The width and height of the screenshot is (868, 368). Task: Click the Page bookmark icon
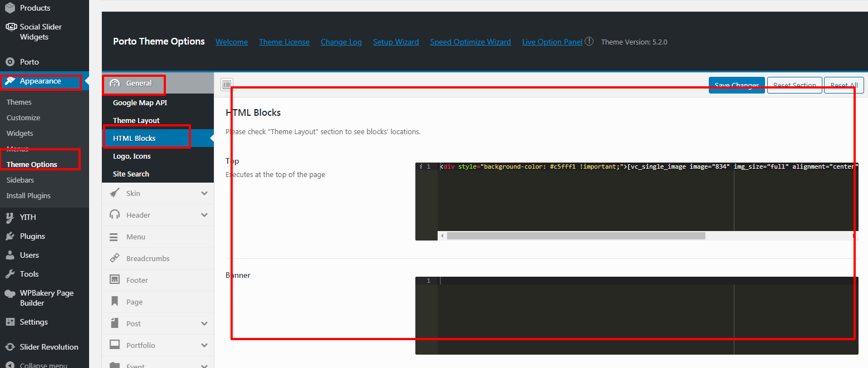115,302
